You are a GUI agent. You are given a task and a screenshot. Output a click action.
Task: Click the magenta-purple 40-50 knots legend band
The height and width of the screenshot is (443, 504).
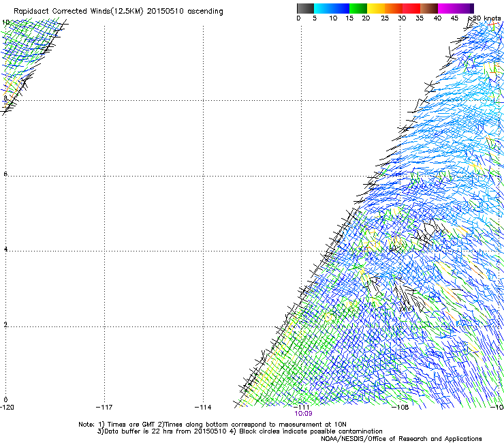point(456,8)
